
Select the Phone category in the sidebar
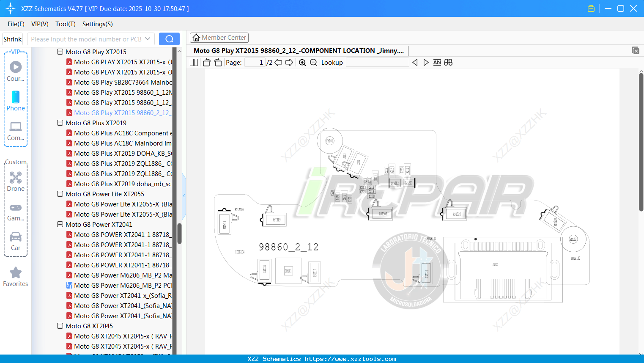pyautogui.click(x=16, y=102)
